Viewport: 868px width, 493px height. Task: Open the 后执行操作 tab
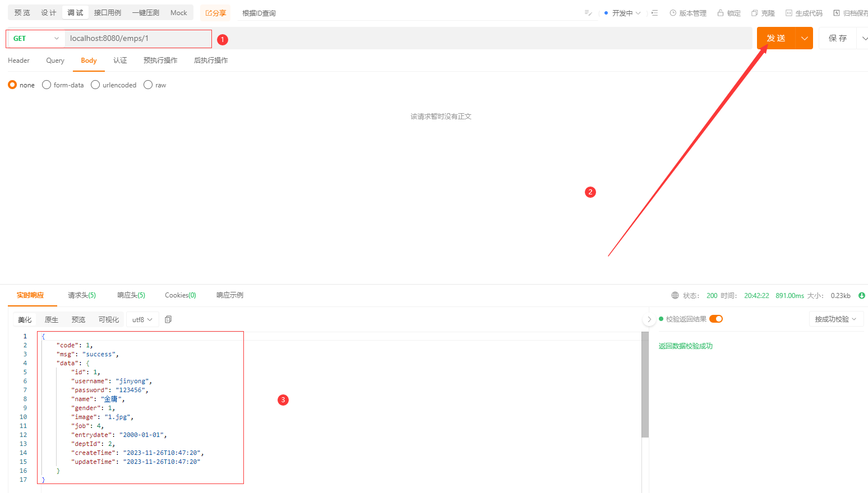[x=211, y=60]
